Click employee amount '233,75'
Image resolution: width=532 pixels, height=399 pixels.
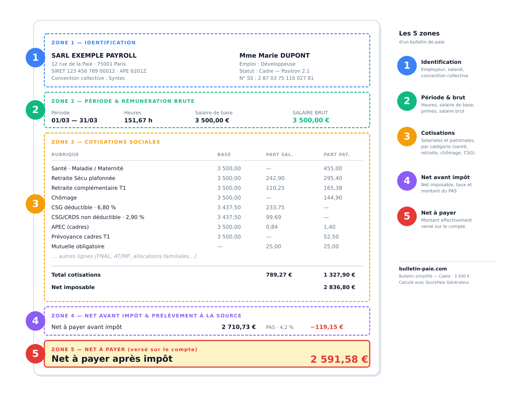tap(275, 207)
